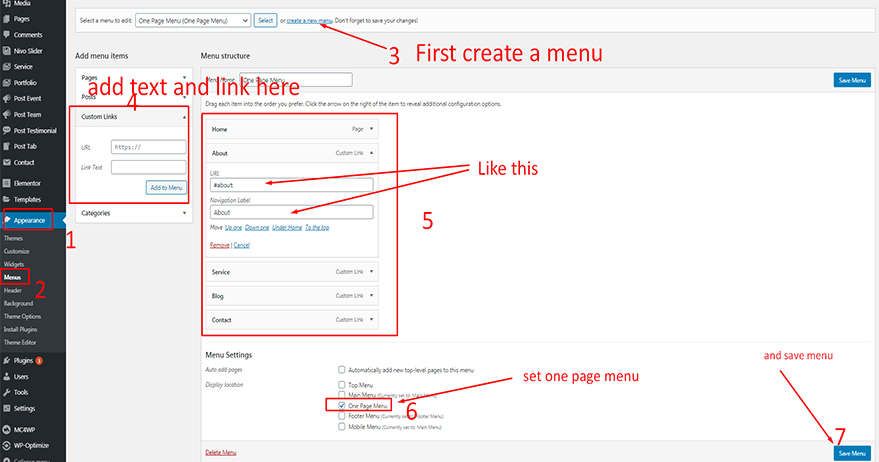Click the 'create a new menu' link
The height and width of the screenshot is (462, 879).
tap(309, 21)
